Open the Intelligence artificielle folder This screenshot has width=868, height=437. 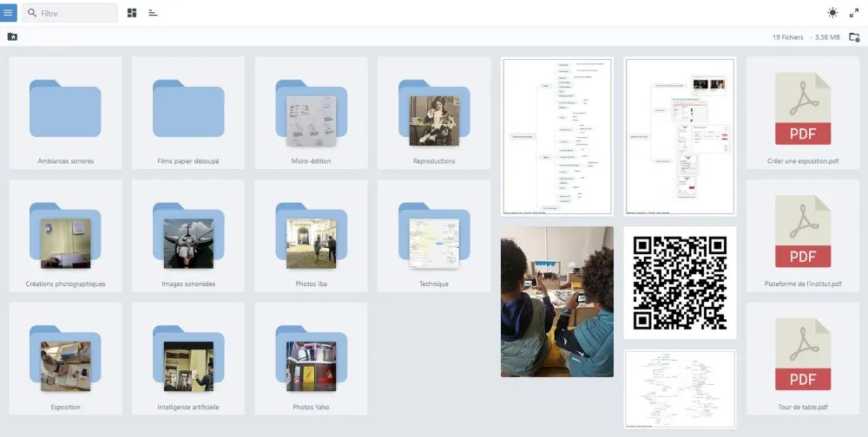[188, 358]
